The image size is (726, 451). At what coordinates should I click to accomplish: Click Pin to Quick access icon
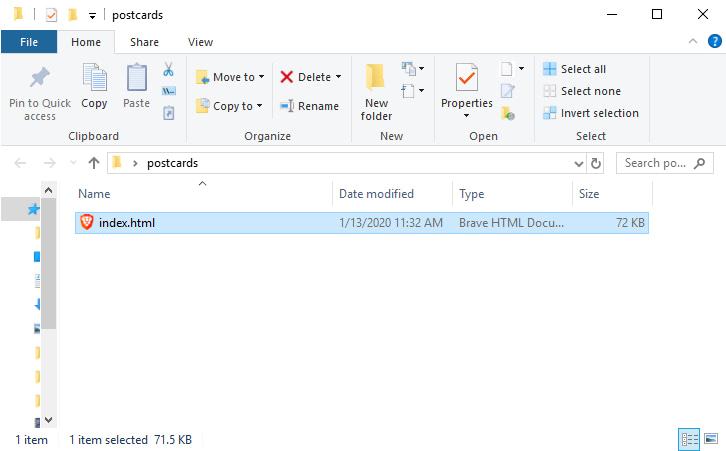[x=40, y=77]
